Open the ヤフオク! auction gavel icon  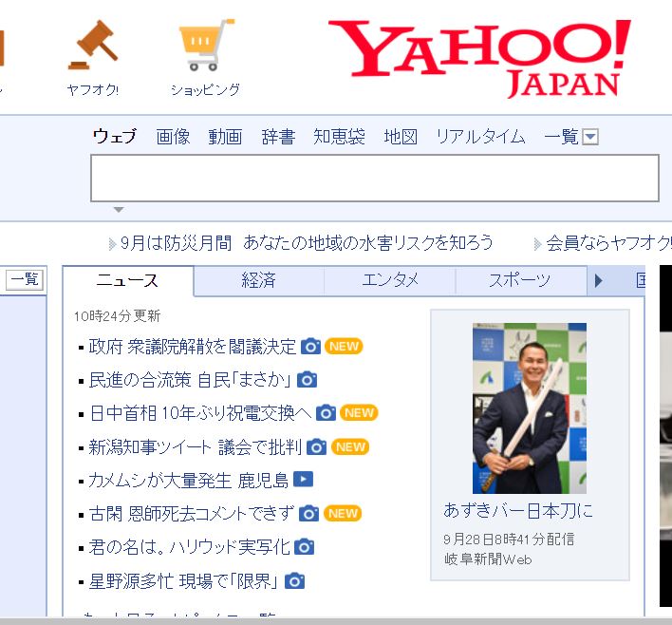pos(93,45)
